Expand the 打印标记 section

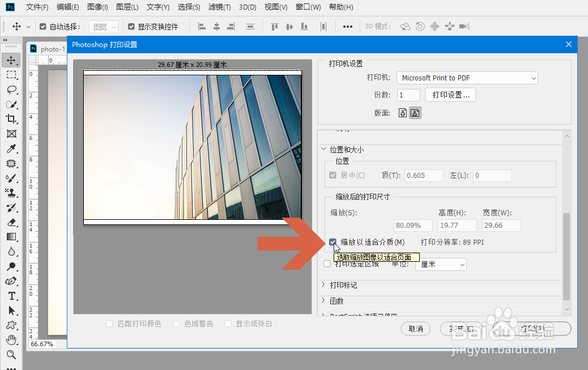coord(323,285)
